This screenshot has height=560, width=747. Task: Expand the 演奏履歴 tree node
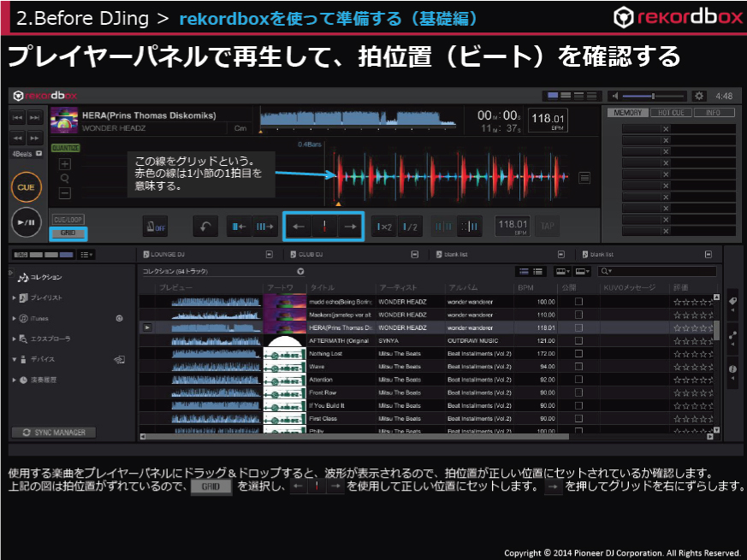coord(15,380)
